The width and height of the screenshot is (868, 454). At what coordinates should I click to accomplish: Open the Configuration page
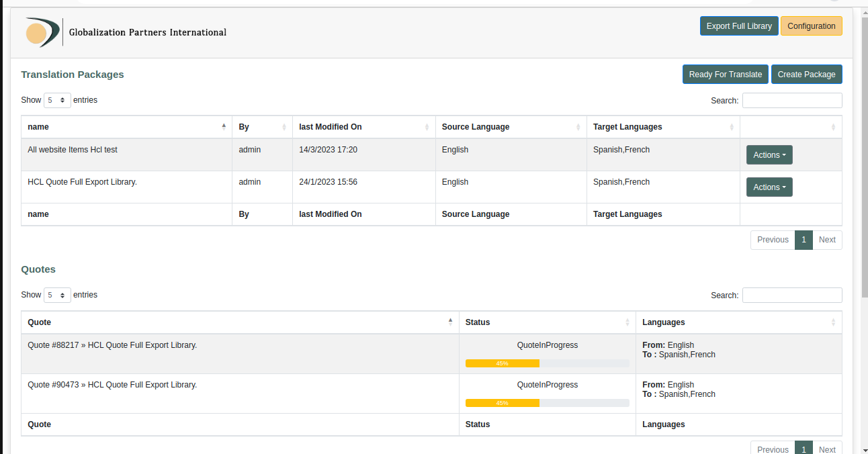tap(812, 26)
